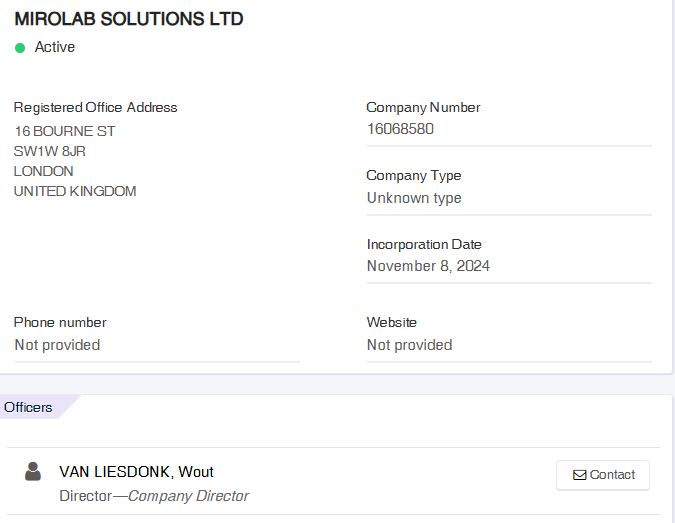The height and width of the screenshot is (523, 675).
Task: Click the Unknown type company value
Action: click(x=414, y=198)
